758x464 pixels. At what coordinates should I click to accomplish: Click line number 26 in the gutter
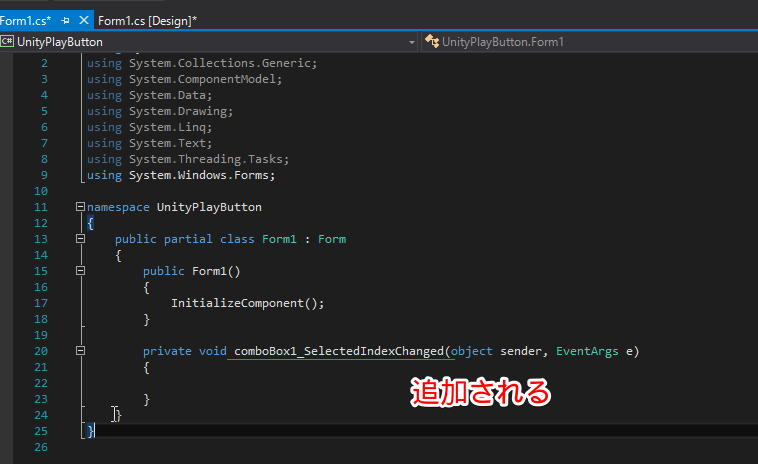tap(41, 447)
